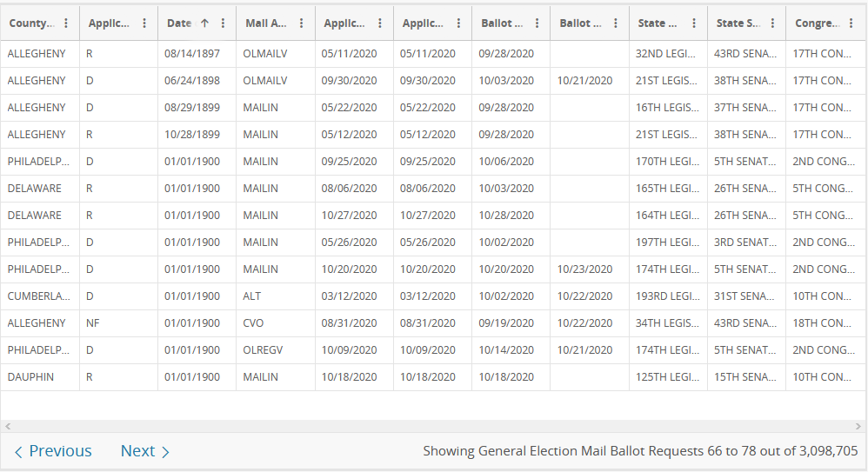Open the Mail A... column kebab menu
The image size is (868, 472).
301,23
